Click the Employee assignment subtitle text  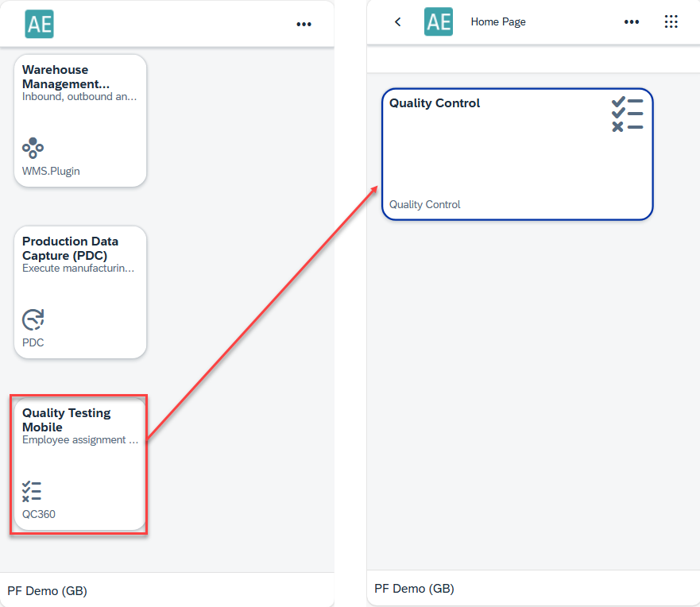79,440
